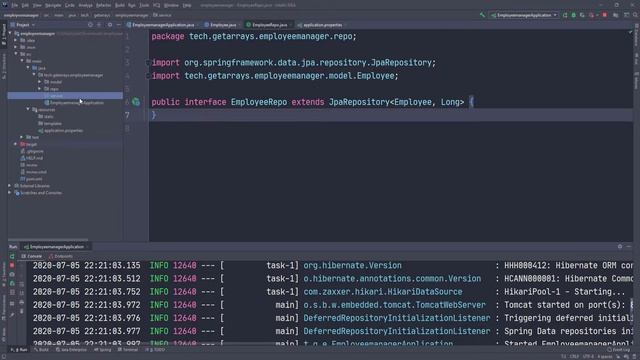
Task: Toggle the fold marker at import line 3
Action: coord(147,62)
